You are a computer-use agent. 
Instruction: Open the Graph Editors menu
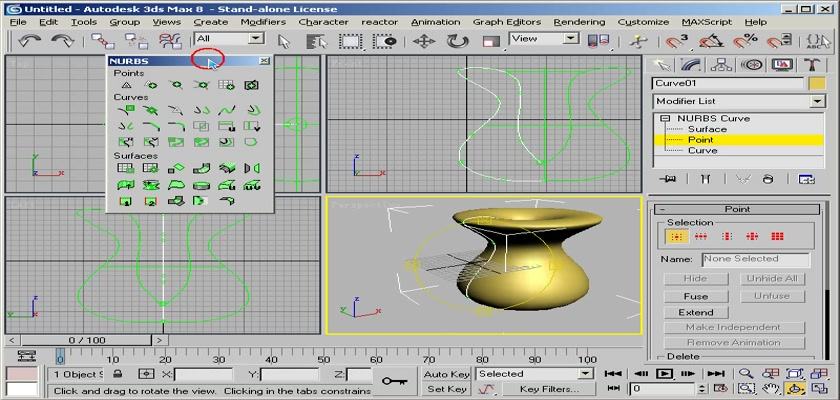[506, 22]
